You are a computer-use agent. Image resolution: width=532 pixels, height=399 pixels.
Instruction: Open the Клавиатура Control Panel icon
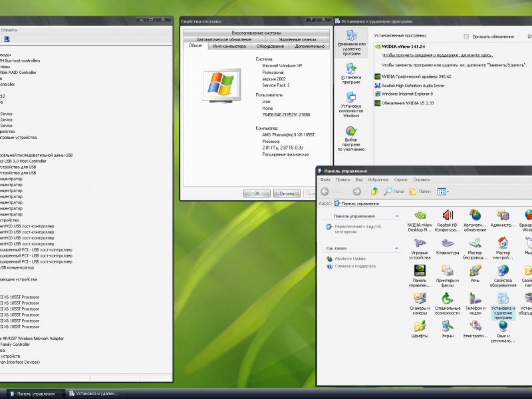pyautogui.click(x=448, y=247)
